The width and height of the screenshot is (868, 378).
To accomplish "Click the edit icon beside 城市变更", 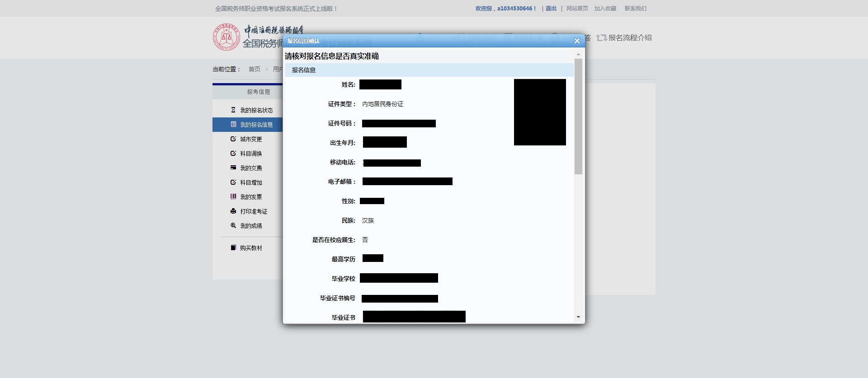I will tap(233, 139).
